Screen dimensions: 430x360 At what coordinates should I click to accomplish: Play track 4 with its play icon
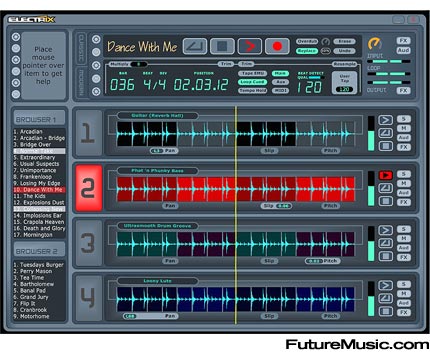(x=385, y=285)
